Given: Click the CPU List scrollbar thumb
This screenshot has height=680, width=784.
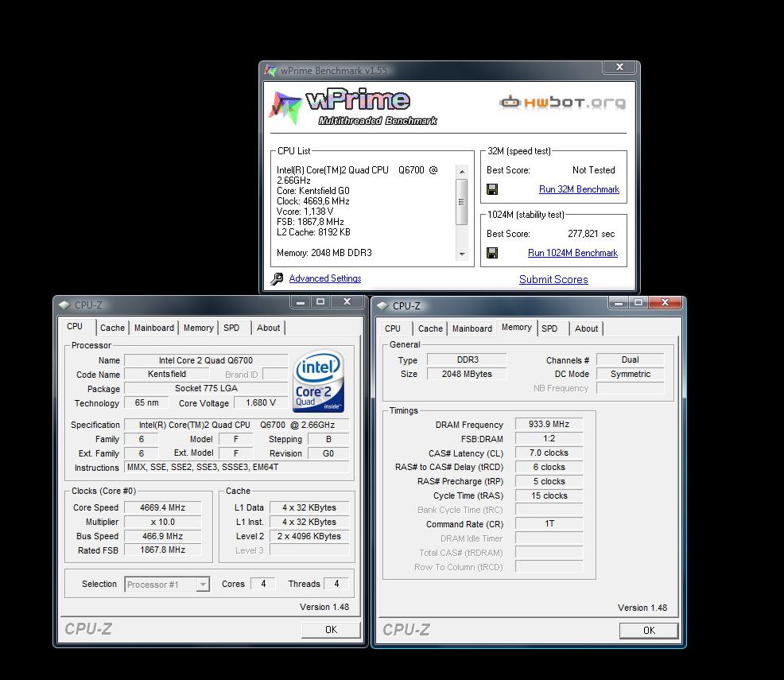Looking at the screenshot, I should tap(462, 202).
